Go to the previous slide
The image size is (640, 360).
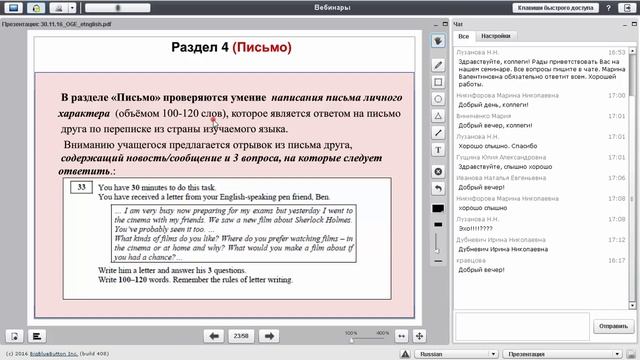click(214, 336)
